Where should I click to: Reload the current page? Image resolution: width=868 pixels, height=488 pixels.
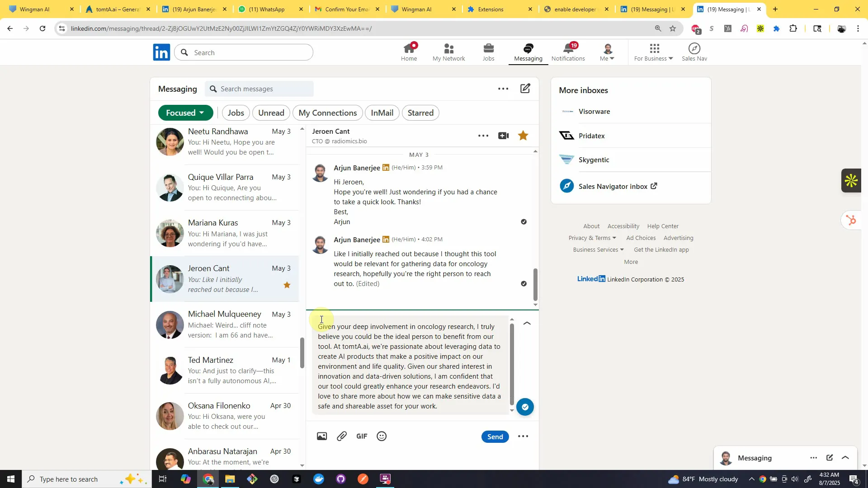(42, 28)
